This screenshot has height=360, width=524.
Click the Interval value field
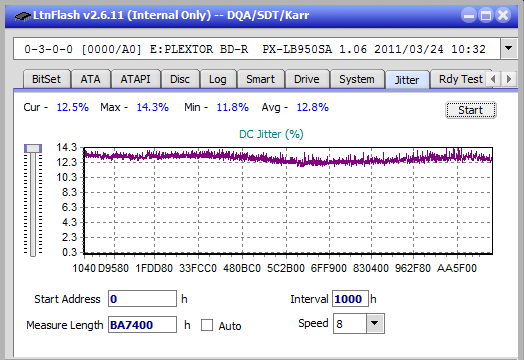[350, 298]
